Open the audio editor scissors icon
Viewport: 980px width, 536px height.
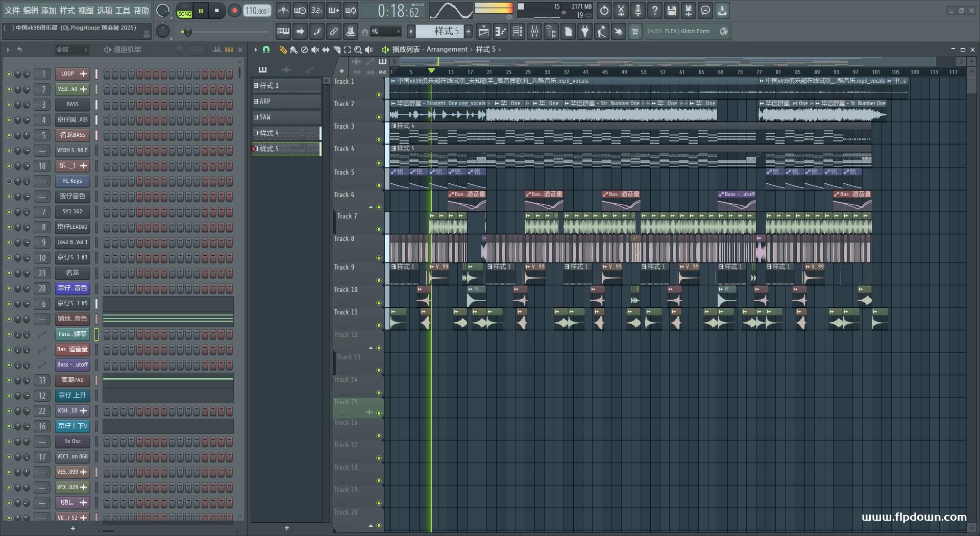[x=621, y=10]
